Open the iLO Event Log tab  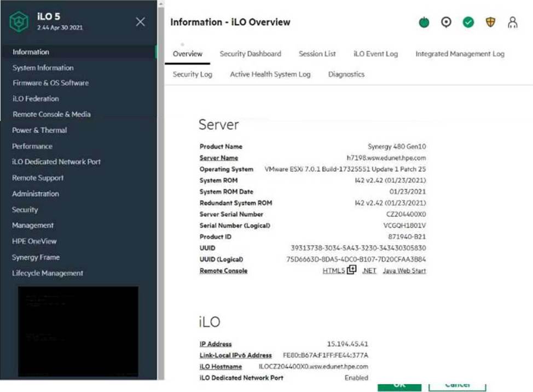pos(375,54)
